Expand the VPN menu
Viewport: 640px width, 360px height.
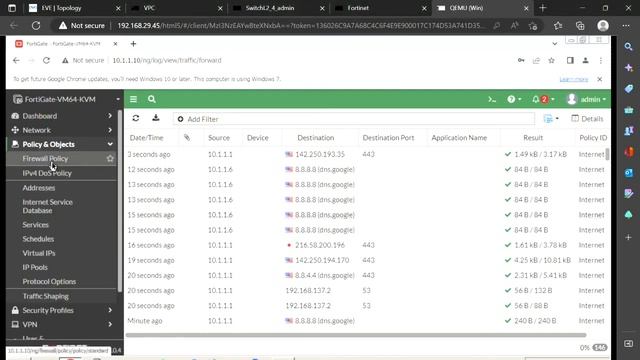point(62,324)
